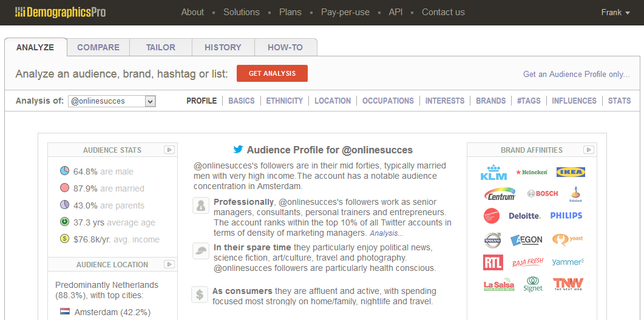
Task: Click the Bosch brand logo
Action: (543, 193)
